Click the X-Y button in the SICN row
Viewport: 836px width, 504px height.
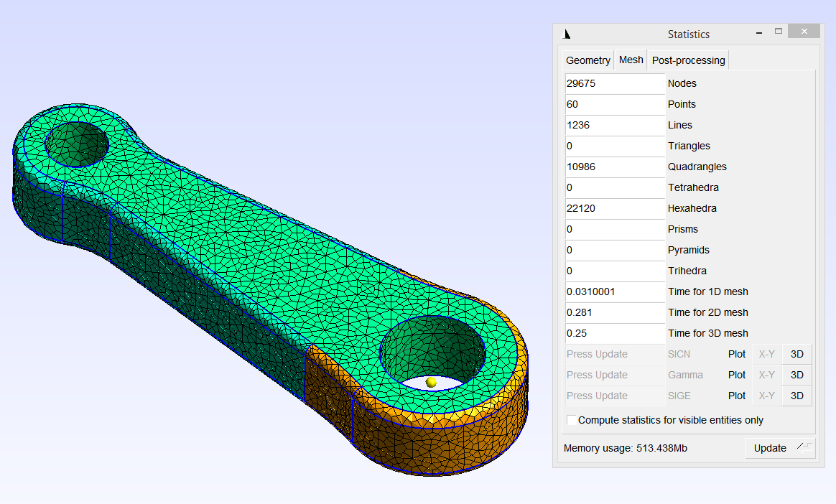(766, 354)
